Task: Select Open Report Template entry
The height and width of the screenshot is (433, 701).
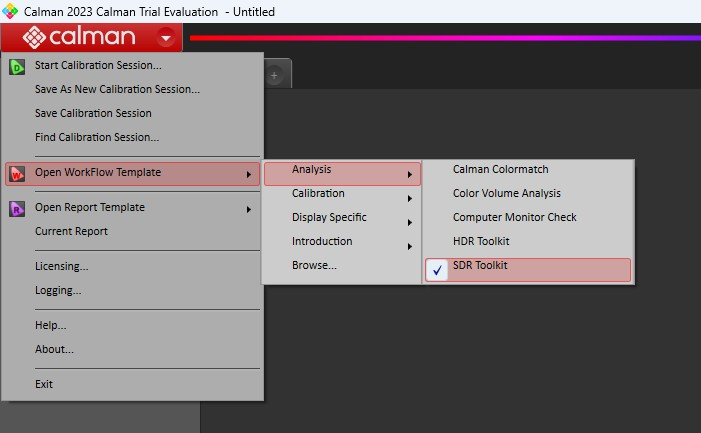Action: [90, 207]
